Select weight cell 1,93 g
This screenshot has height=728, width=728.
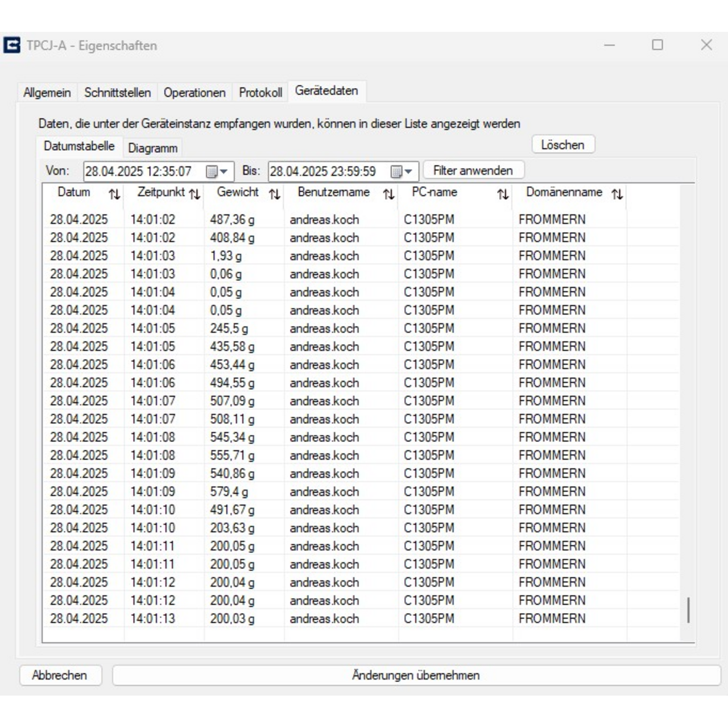point(226,256)
